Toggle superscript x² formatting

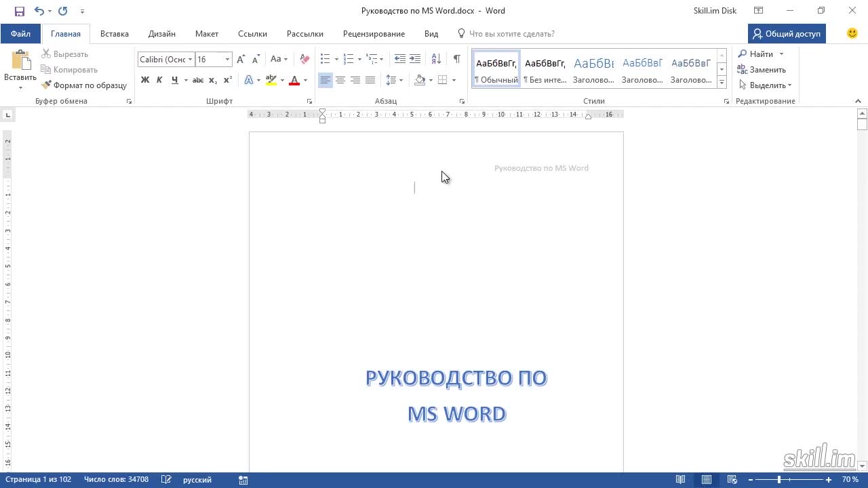(x=228, y=80)
